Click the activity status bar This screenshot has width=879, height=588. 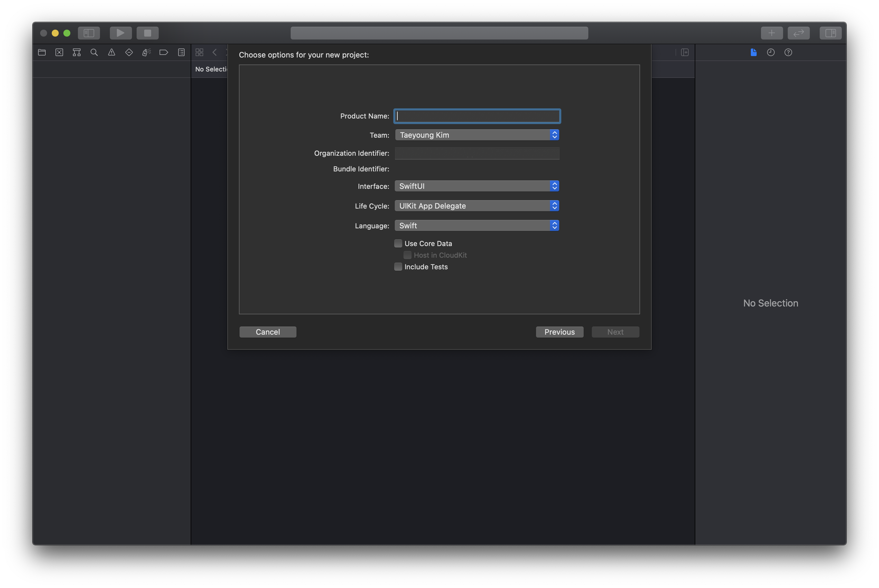tap(439, 33)
